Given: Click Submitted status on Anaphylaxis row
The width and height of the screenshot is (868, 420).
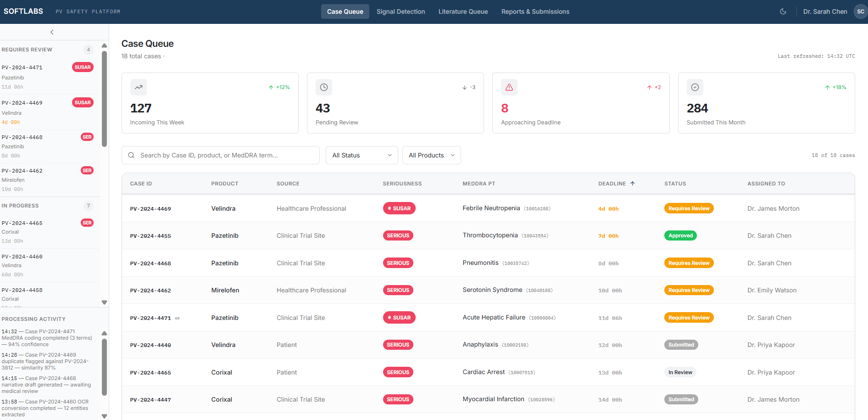Looking at the screenshot, I should pyautogui.click(x=681, y=345).
